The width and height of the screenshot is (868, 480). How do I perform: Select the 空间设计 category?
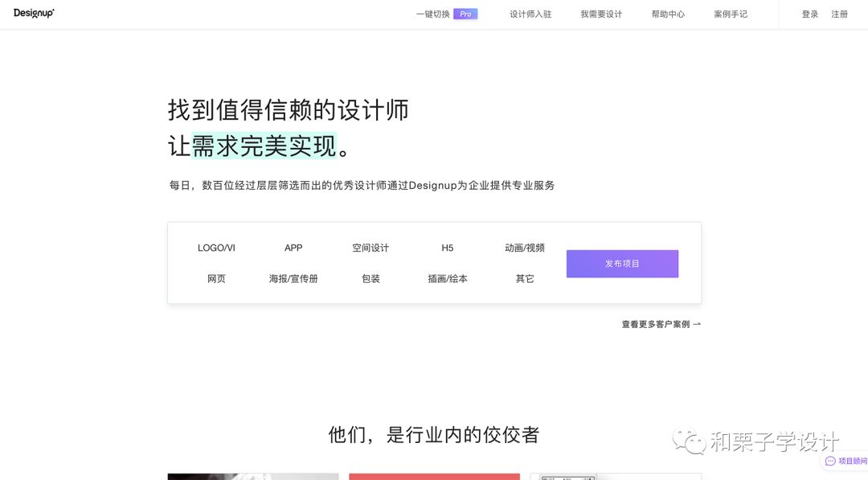point(371,248)
